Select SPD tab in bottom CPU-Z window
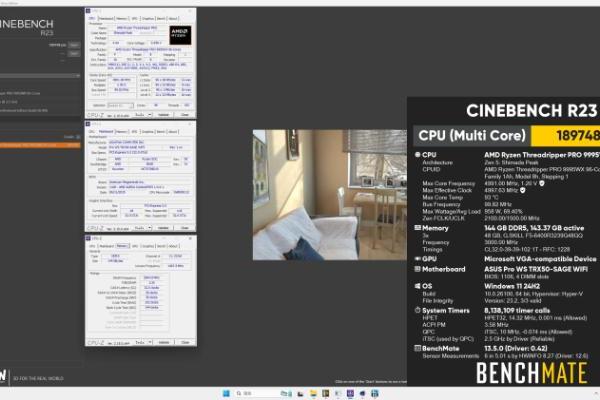The width and height of the screenshot is (600, 400). (x=134, y=246)
